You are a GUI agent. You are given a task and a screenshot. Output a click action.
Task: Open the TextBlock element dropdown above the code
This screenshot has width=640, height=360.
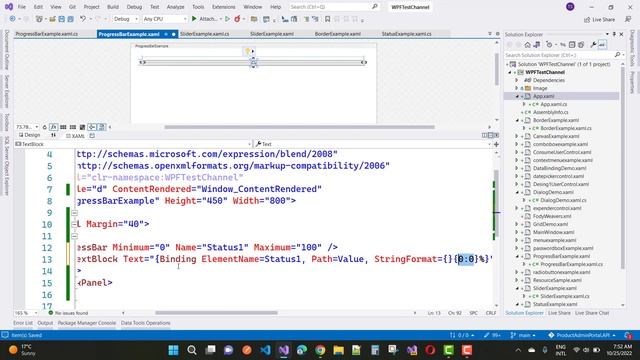[x=133, y=144]
